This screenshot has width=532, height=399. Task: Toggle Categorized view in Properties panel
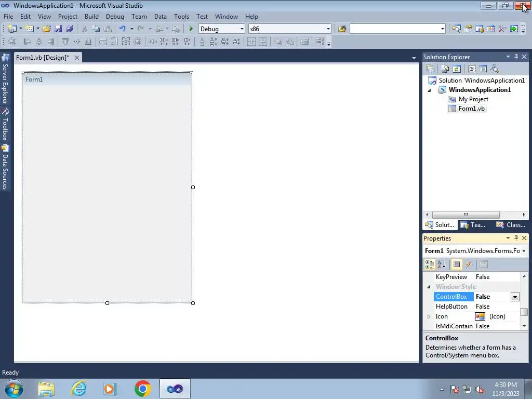coord(430,264)
